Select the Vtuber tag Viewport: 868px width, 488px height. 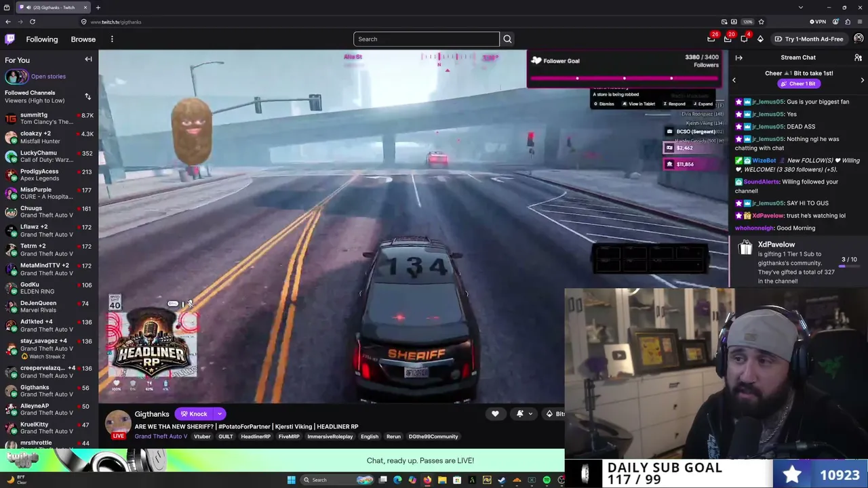pyautogui.click(x=202, y=436)
